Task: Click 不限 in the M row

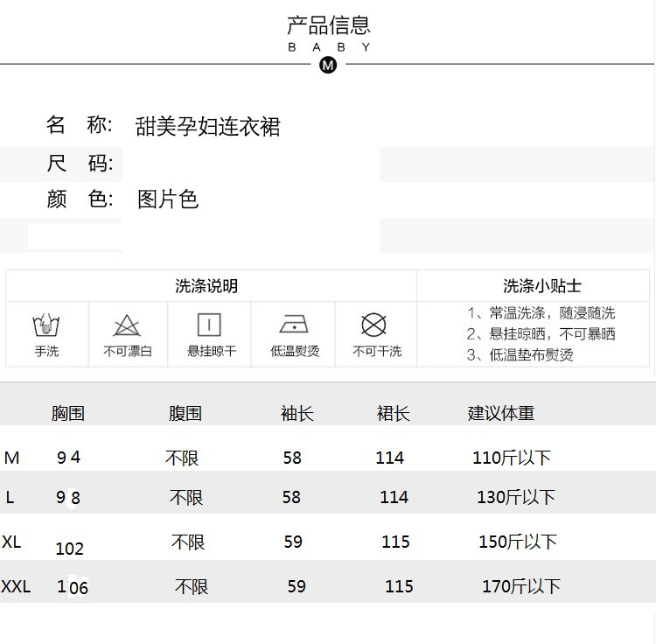Action: pyautogui.click(x=182, y=458)
